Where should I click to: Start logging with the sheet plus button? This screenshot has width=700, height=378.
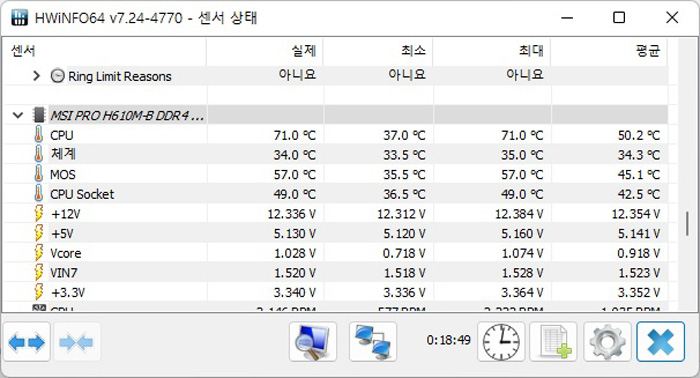(554, 342)
